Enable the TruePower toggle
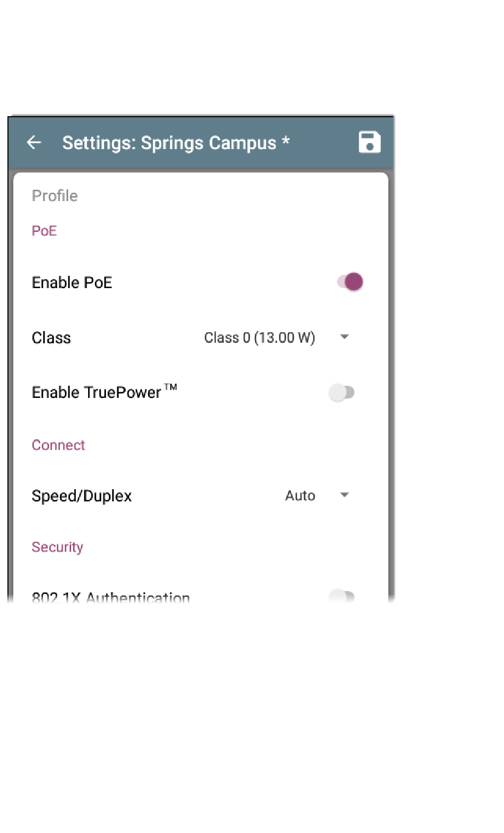Image resolution: width=504 pixels, height=833 pixels. (342, 393)
